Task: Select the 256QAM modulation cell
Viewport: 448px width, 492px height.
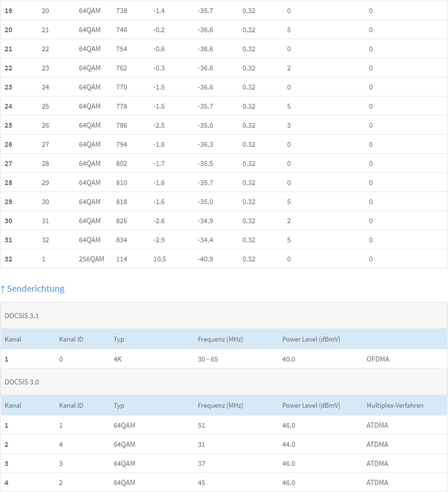Action: (91, 259)
